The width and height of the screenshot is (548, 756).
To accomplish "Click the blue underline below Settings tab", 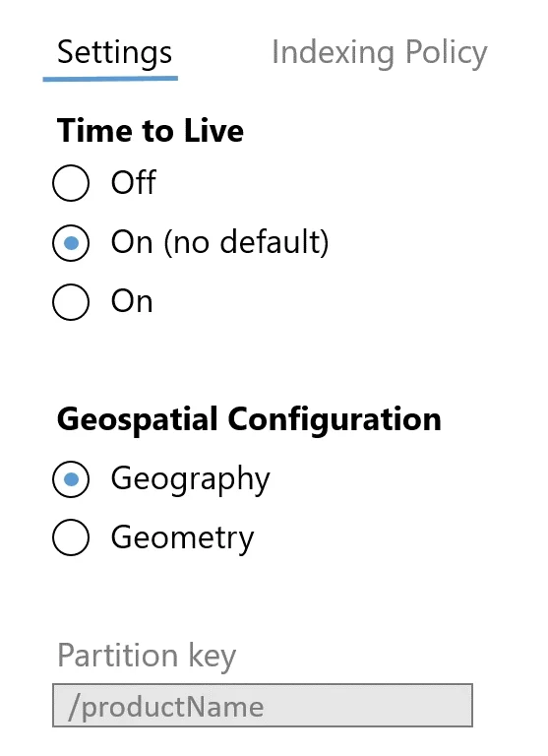I will pos(110,78).
